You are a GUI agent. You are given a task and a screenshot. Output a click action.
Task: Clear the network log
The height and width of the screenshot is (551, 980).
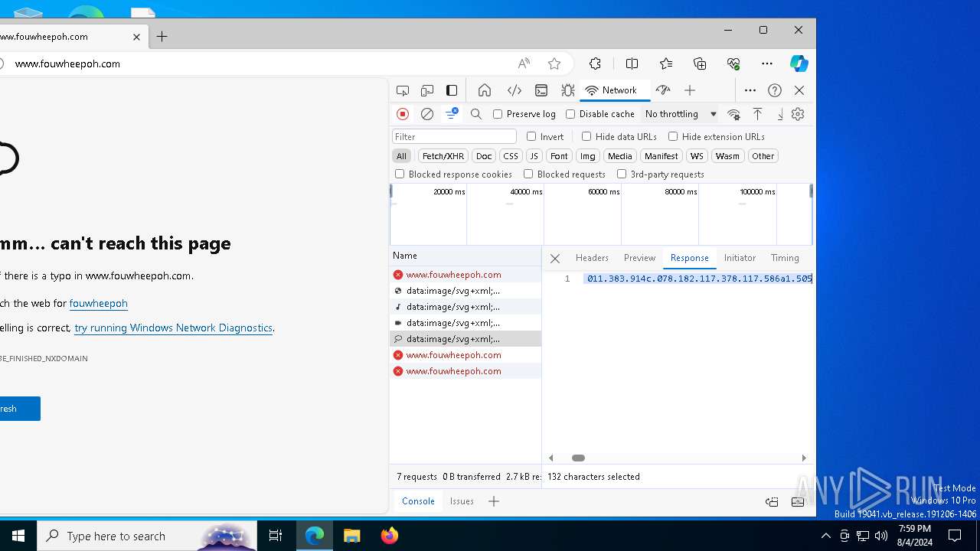pyautogui.click(x=427, y=114)
